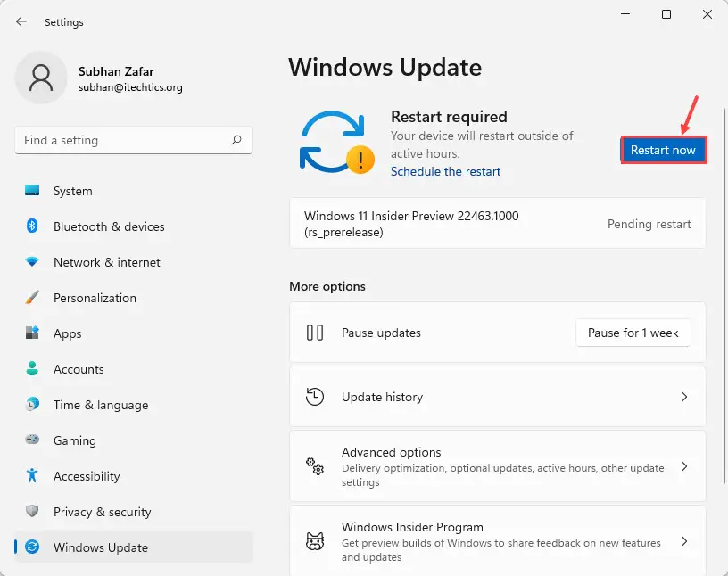Click the user profile avatar icon
The image size is (728, 576).
41,78
